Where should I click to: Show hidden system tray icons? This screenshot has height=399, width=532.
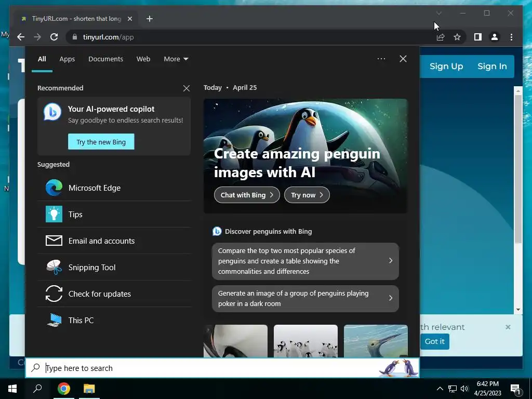440,389
